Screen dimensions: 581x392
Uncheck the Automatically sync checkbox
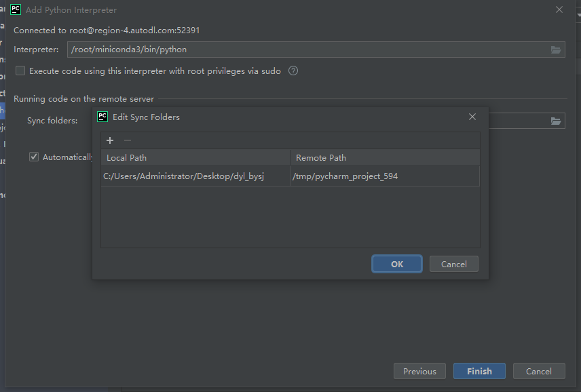(x=33, y=157)
